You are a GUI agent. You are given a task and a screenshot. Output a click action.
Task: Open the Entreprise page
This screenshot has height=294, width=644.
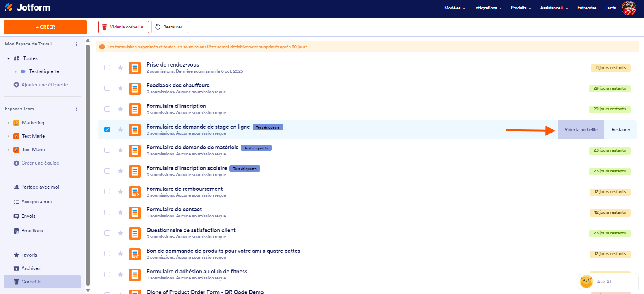point(587,8)
